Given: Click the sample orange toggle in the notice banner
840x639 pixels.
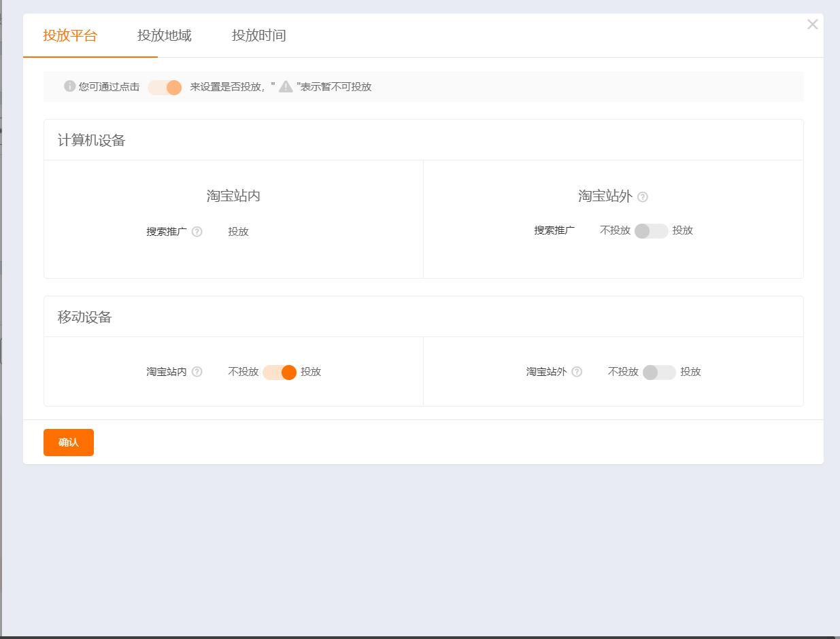Looking at the screenshot, I should click(165, 87).
